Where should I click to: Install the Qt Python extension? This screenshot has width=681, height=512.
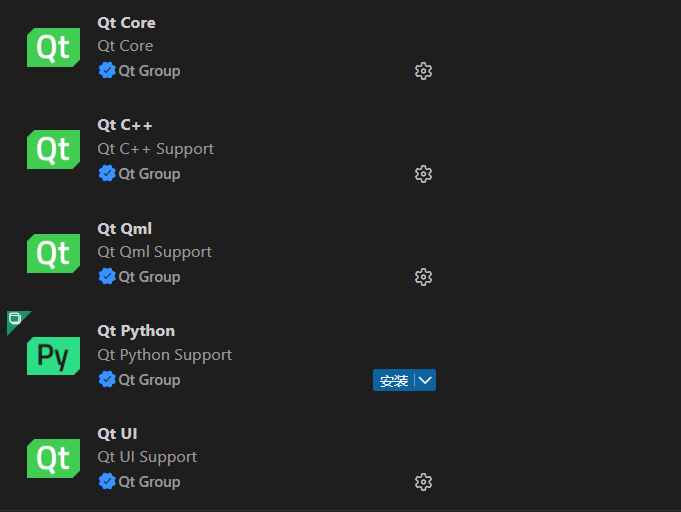click(394, 380)
